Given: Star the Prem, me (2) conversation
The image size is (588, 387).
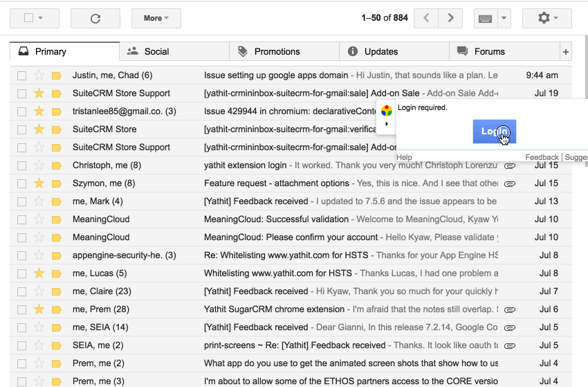Looking at the screenshot, I should pos(39,363).
